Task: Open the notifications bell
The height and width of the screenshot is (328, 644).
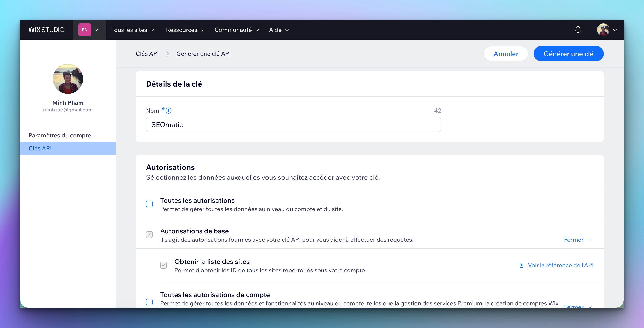Action: pos(578,30)
